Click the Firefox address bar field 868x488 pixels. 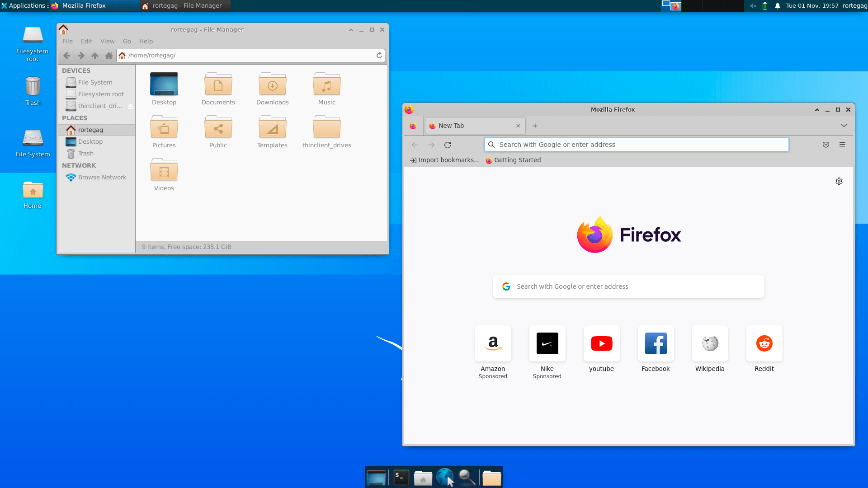(x=636, y=144)
